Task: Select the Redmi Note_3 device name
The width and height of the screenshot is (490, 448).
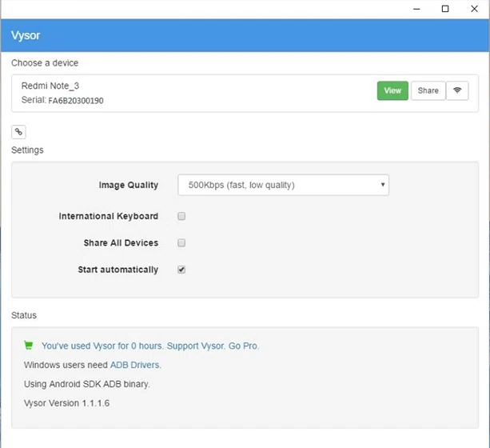Action: 50,86
